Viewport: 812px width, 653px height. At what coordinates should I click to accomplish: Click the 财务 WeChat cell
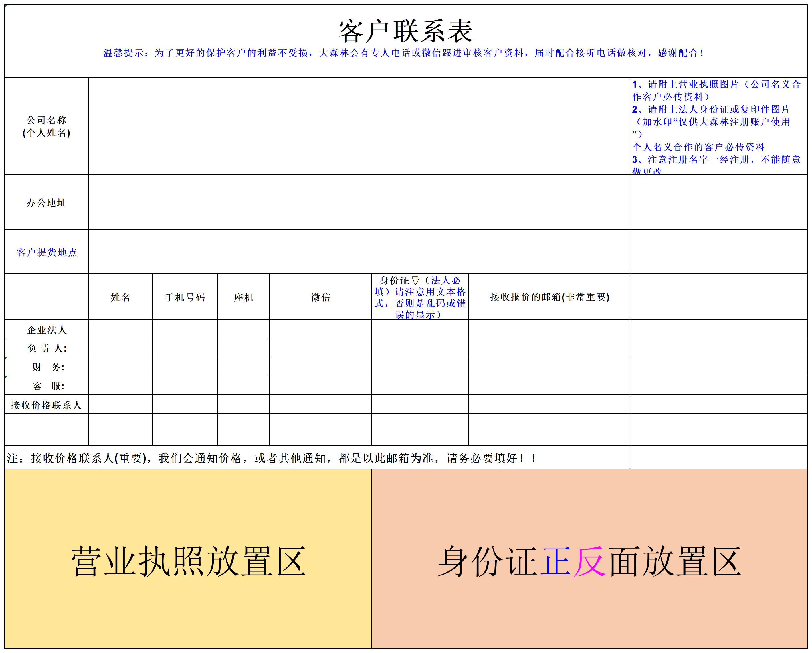pos(320,367)
